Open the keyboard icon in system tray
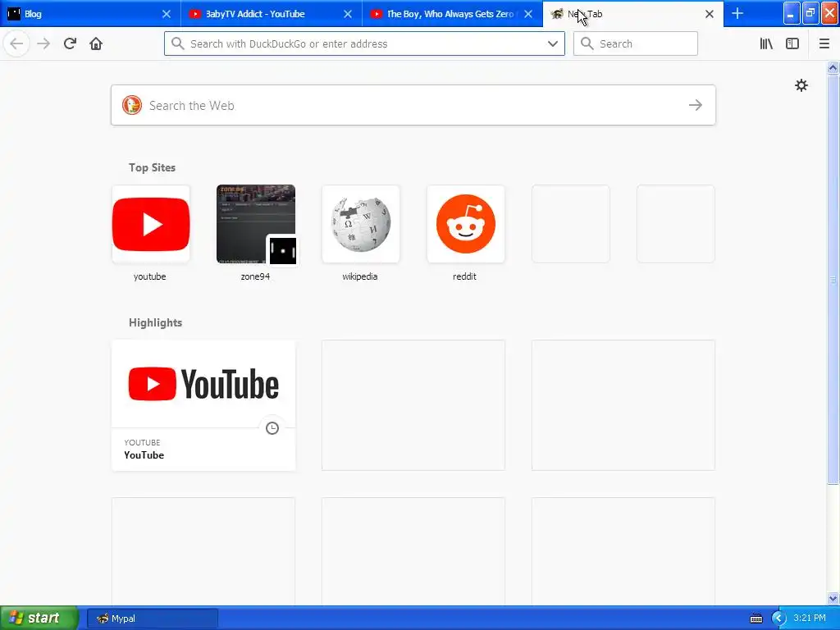The height and width of the screenshot is (630, 840). (x=756, y=619)
